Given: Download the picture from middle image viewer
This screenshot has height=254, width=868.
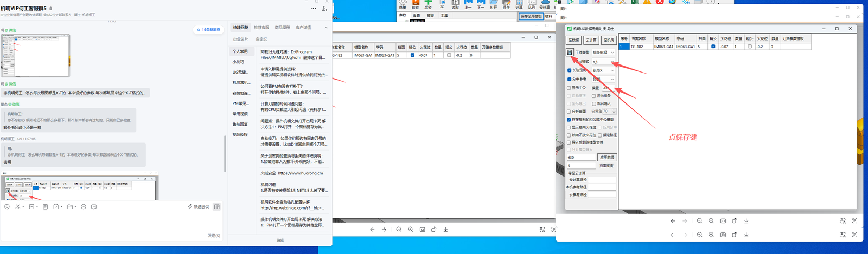Looking at the screenshot, I should 445,230.
